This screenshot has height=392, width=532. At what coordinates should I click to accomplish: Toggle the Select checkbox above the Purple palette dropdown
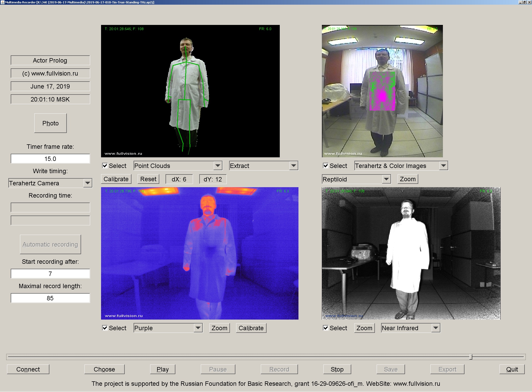click(105, 328)
